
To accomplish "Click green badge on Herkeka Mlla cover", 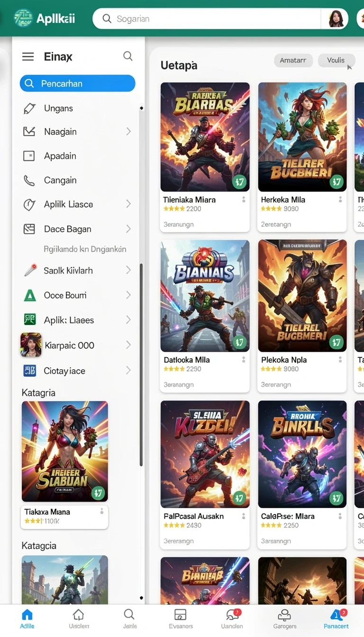I will 337,182.
